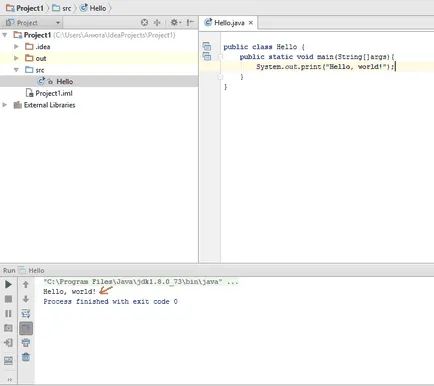Close the Hello.java tab
This screenshot has height=386, width=434.
[x=251, y=23]
